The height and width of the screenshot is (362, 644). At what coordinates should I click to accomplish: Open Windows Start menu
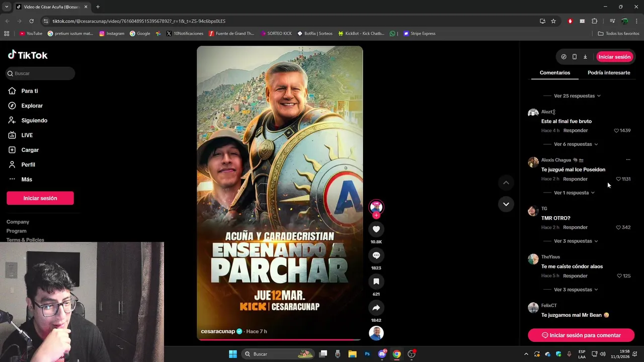233,354
